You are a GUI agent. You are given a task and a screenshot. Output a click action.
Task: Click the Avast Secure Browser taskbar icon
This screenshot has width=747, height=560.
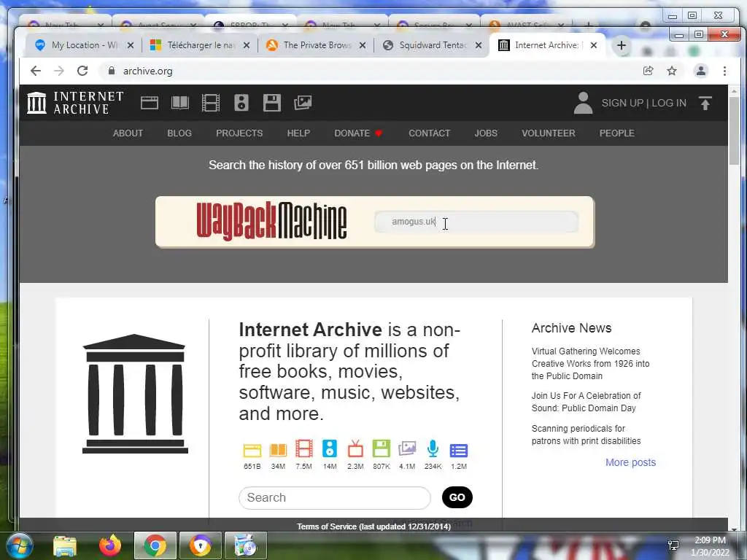pos(200,545)
